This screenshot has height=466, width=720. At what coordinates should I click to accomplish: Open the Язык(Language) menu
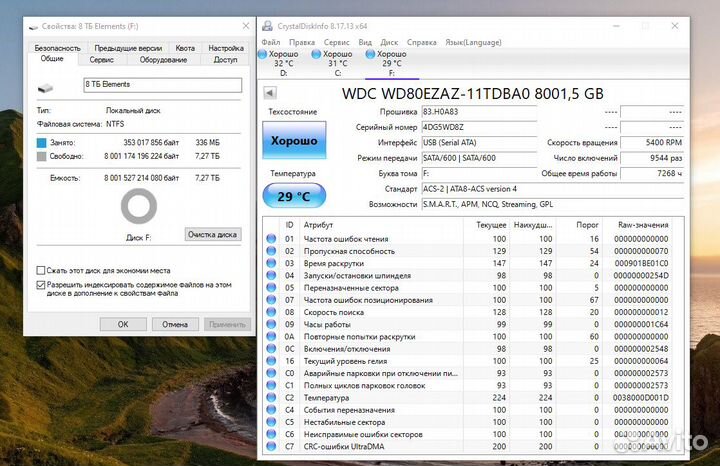point(473,42)
